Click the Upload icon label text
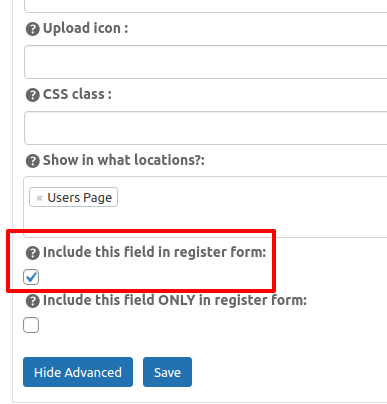 (86, 28)
